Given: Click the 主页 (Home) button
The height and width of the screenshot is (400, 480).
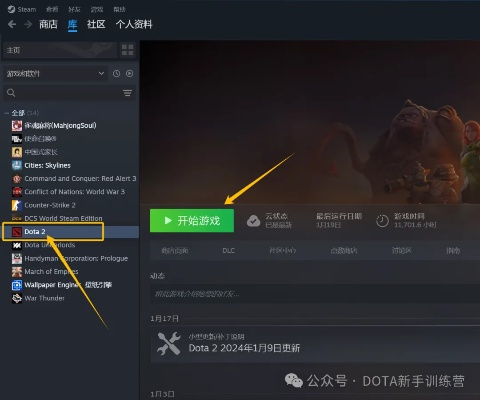Looking at the screenshot, I should [60, 50].
